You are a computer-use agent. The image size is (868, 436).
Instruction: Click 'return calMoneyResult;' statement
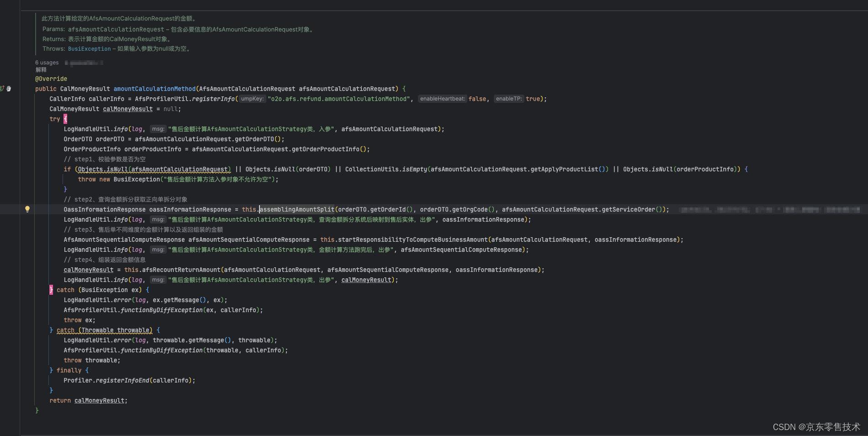point(89,400)
